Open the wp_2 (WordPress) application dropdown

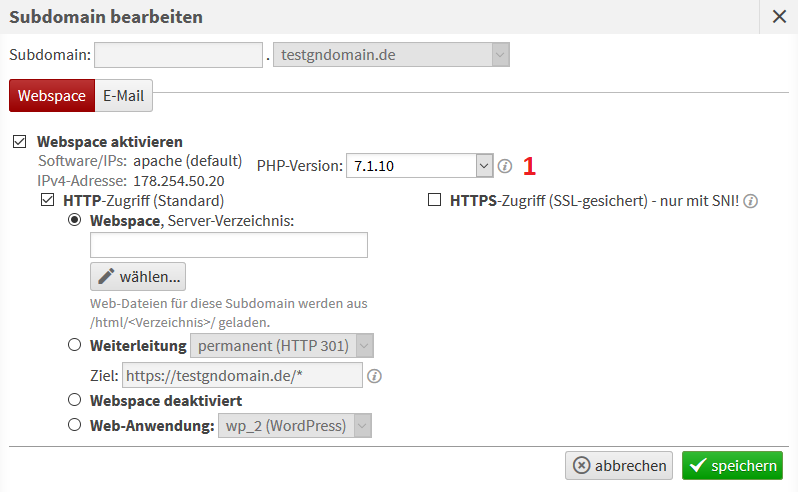295,426
